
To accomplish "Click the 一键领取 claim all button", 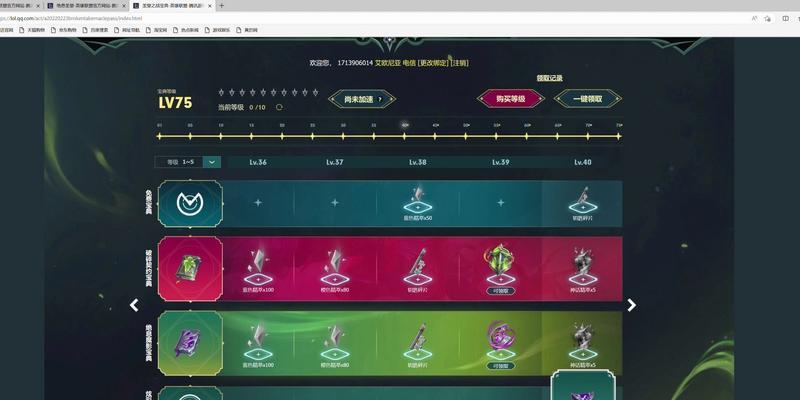I will (588, 98).
